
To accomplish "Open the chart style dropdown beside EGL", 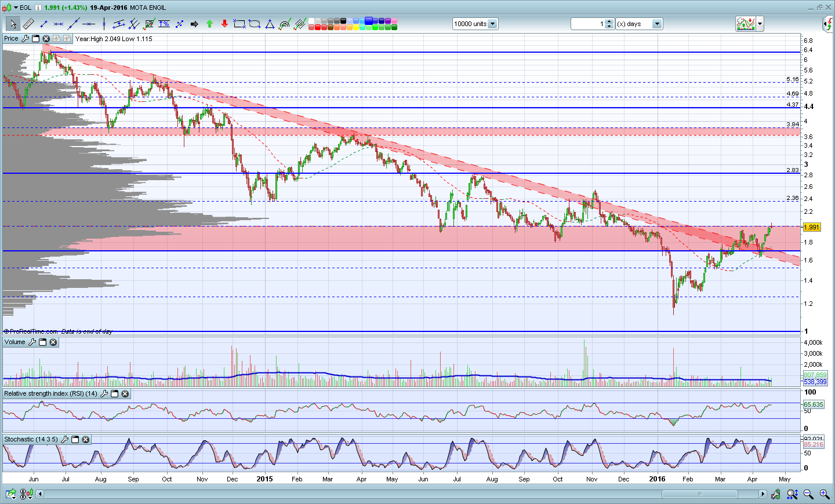I will coord(16,8).
